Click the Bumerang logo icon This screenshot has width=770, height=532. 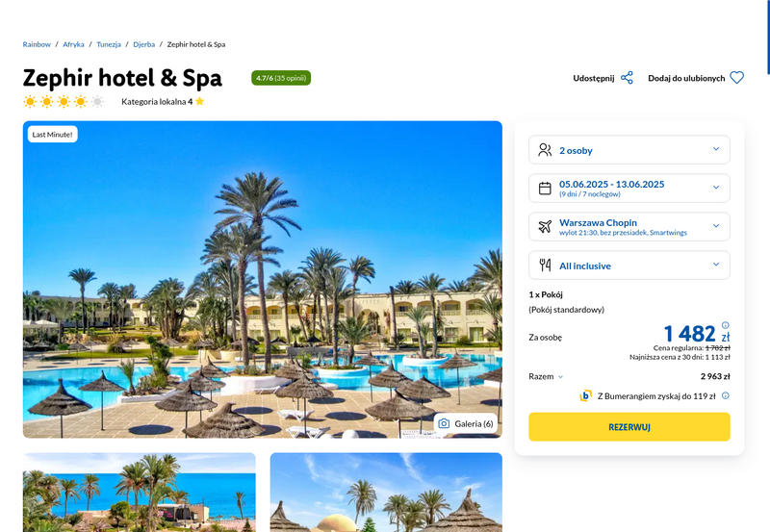(x=585, y=395)
